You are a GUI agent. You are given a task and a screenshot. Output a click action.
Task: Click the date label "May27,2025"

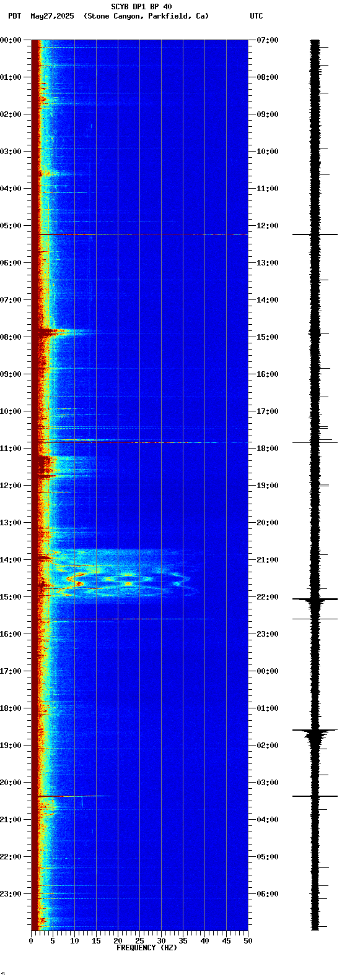tap(52, 16)
